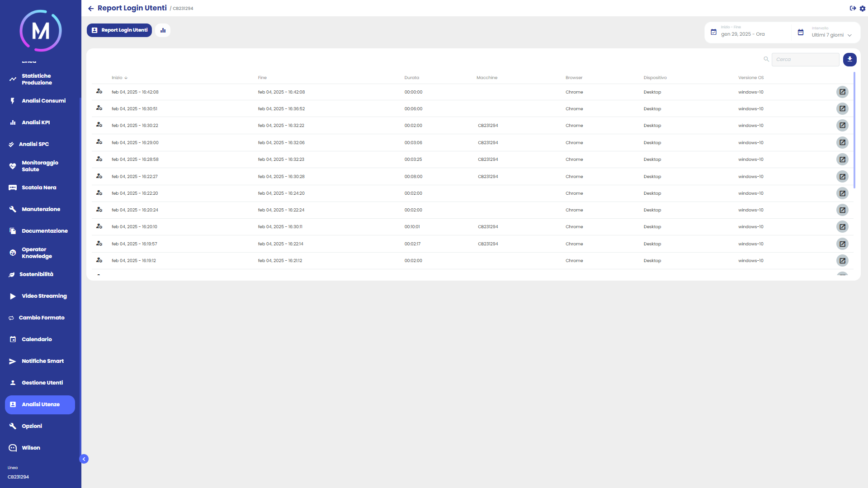Open Gestione Utenti in the sidebar
Screen dimensions: 868x488
tap(42, 383)
